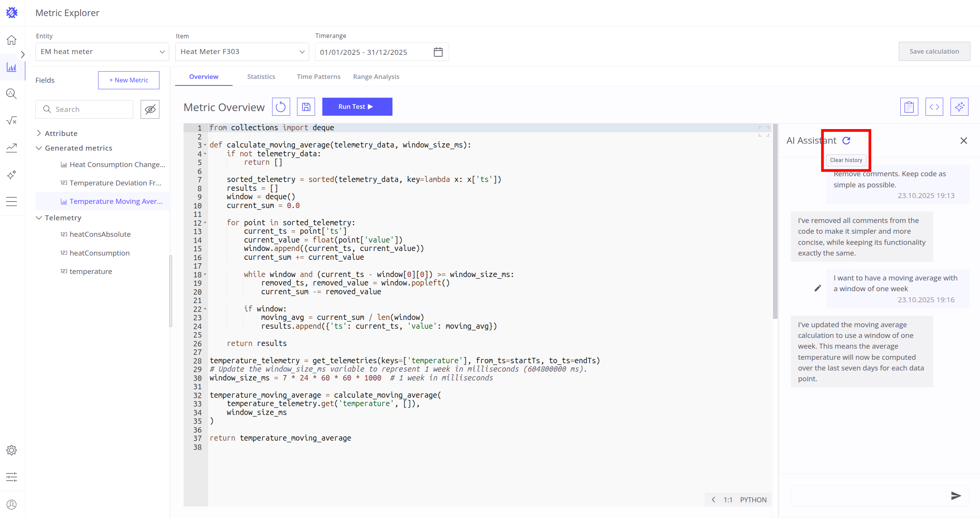Edit the moving average message with pencil

(817, 288)
